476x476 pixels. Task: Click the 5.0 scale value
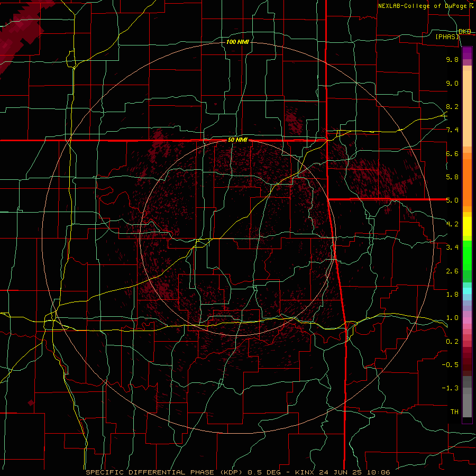click(x=452, y=200)
